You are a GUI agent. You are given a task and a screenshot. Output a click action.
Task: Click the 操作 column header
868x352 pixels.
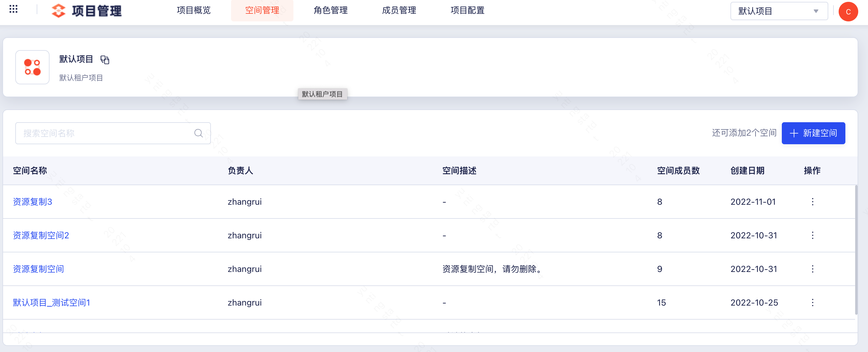point(812,171)
